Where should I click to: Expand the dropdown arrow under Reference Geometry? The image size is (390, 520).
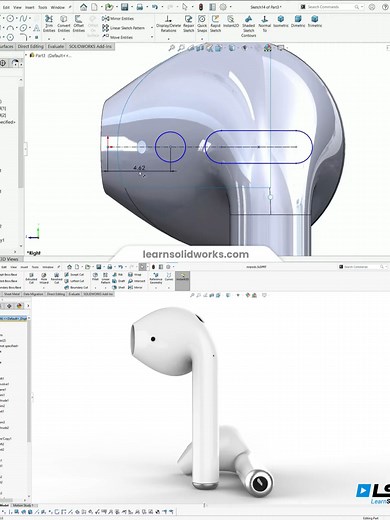tap(156, 288)
